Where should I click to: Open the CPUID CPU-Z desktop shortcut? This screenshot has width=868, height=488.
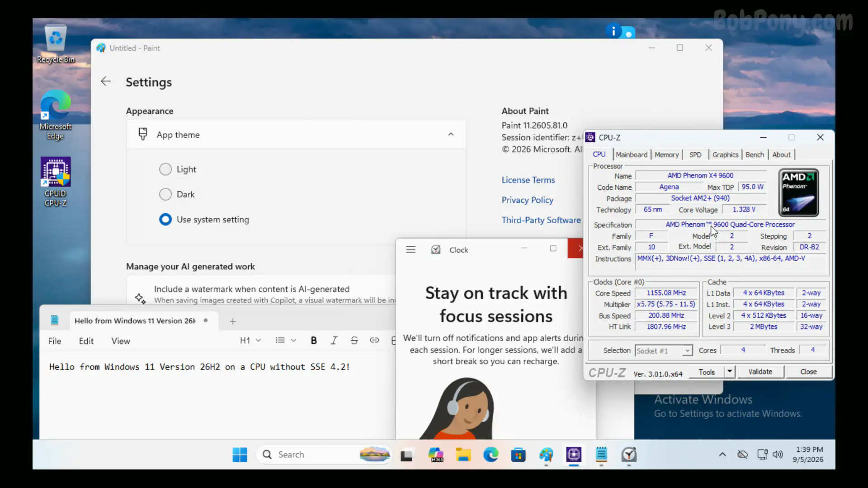pos(56,182)
